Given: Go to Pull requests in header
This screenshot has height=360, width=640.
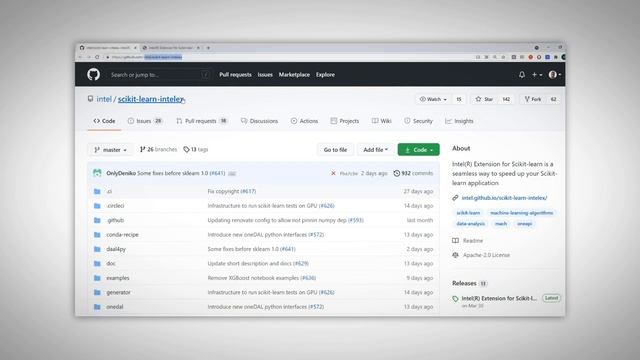Looking at the screenshot, I should tap(235, 75).
